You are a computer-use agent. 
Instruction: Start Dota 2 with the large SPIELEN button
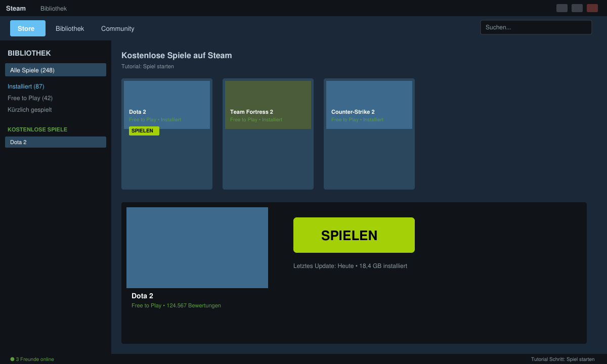(354, 235)
